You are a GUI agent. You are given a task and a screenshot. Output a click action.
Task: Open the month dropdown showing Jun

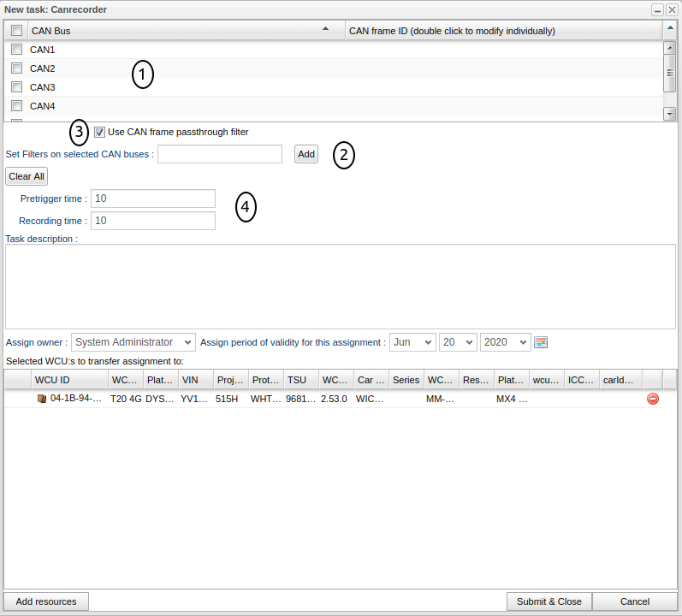pyautogui.click(x=412, y=342)
